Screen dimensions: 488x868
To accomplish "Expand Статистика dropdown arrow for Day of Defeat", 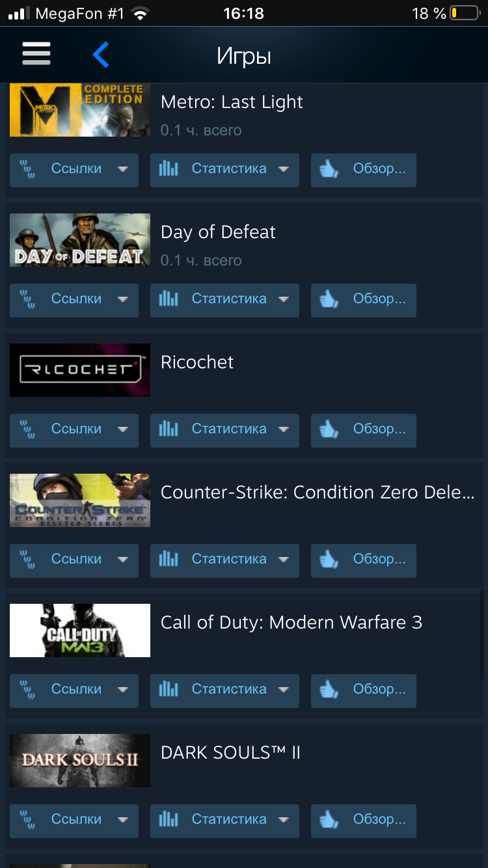I will pyautogui.click(x=283, y=299).
